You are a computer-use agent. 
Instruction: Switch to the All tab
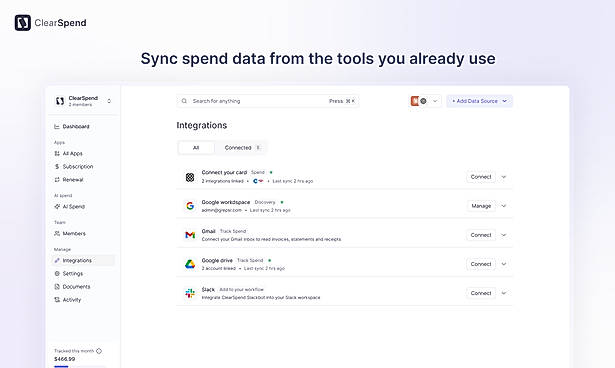pyautogui.click(x=196, y=148)
